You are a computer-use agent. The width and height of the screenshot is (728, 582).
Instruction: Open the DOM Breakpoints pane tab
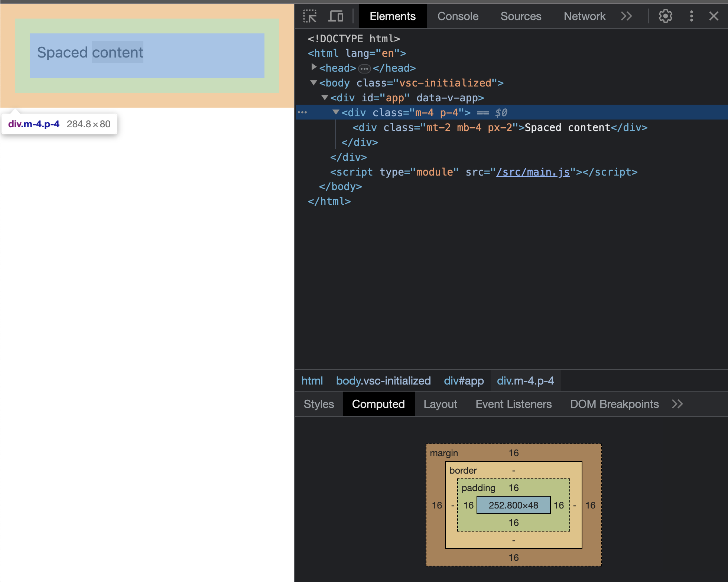point(614,404)
